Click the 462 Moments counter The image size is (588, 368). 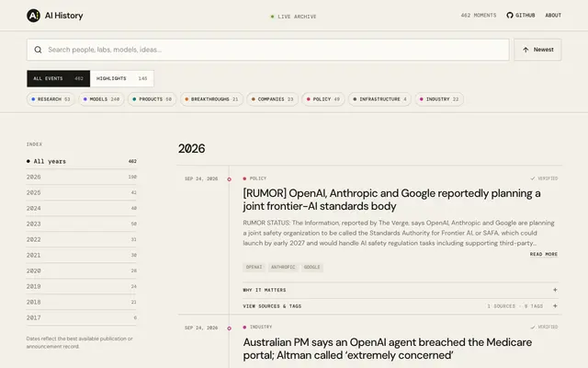coord(479,16)
